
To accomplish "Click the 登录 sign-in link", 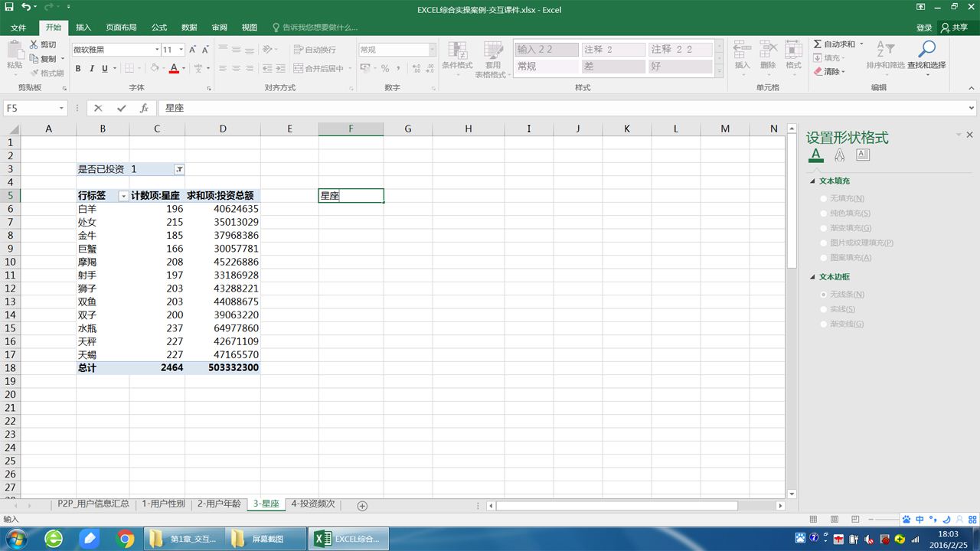I will coord(924,28).
